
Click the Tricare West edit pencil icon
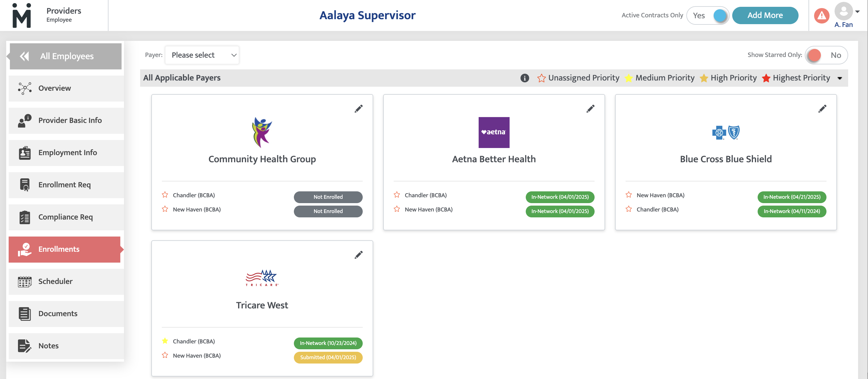point(359,255)
